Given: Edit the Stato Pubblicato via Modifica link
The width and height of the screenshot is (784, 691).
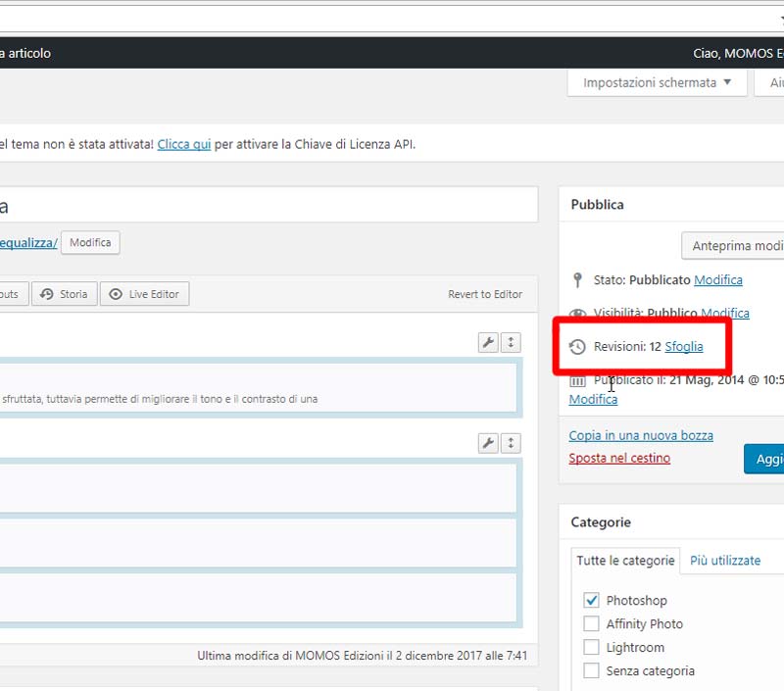Looking at the screenshot, I should (718, 280).
